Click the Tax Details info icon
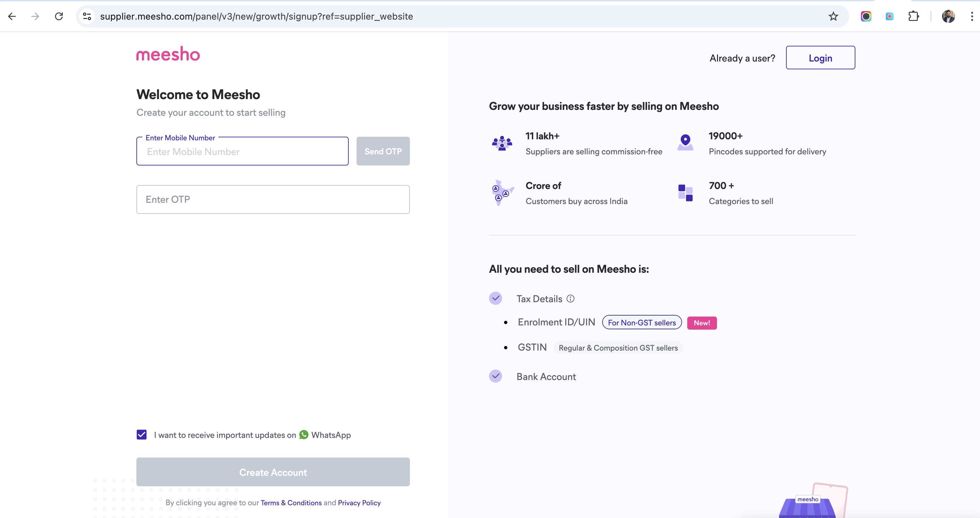This screenshot has width=980, height=518. click(x=570, y=299)
